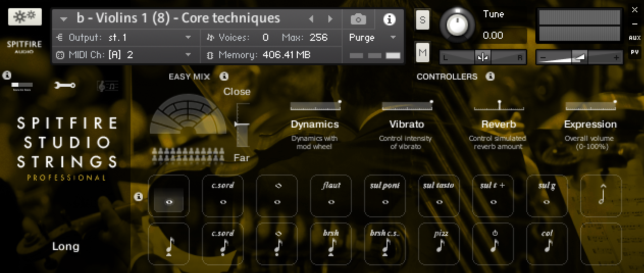The height and width of the screenshot is (273, 644).
Task: Select the brsh c.s. articulation
Action: tap(385, 244)
